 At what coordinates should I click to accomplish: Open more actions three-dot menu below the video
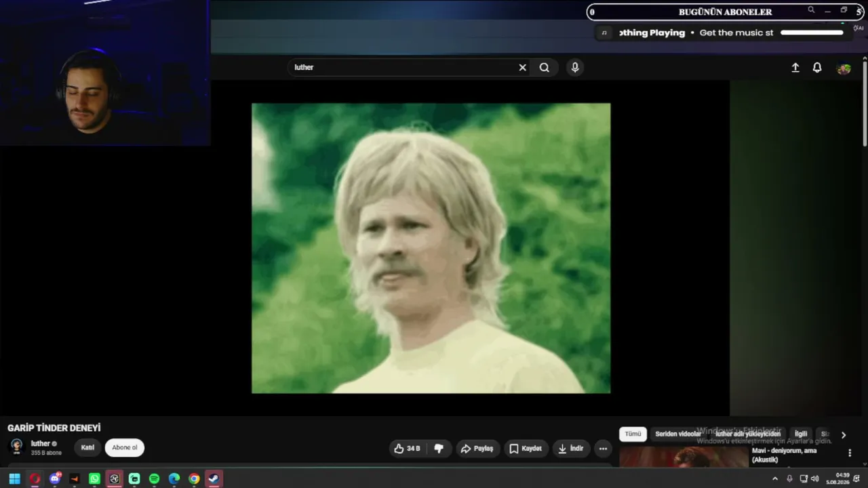[x=603, y=448]
